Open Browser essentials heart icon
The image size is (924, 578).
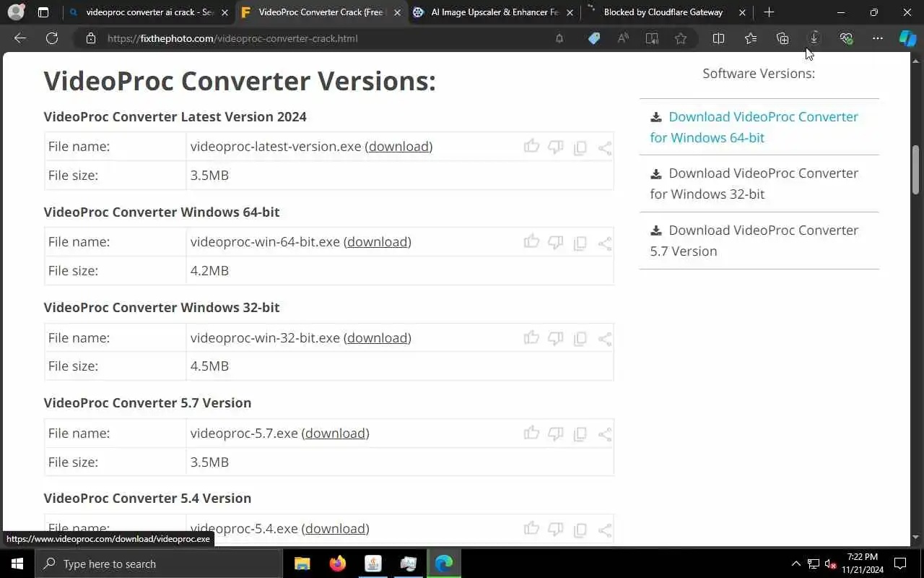(846, 38)
